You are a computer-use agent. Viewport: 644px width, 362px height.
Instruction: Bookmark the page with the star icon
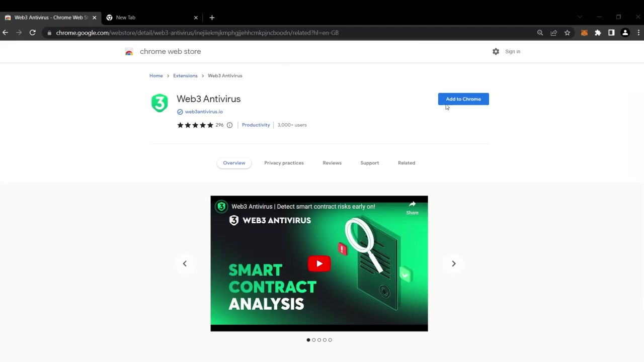pos(567,32)
